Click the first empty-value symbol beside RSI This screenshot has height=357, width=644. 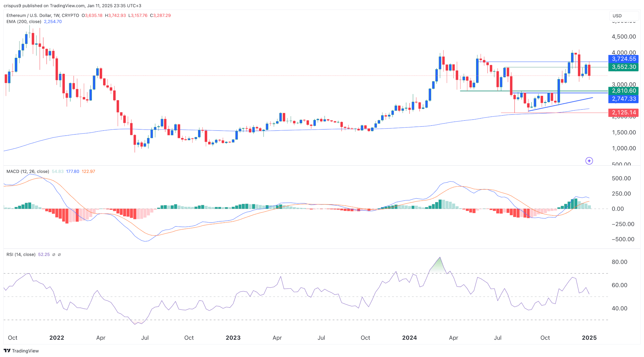54,255
